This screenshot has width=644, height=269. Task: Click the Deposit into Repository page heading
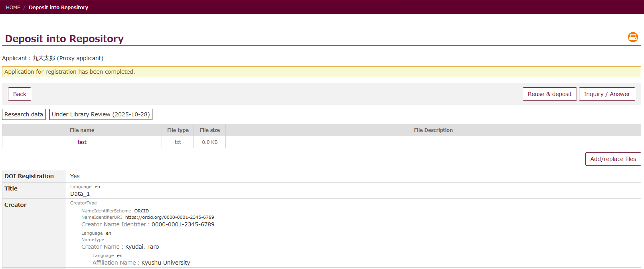click(64, 39)
